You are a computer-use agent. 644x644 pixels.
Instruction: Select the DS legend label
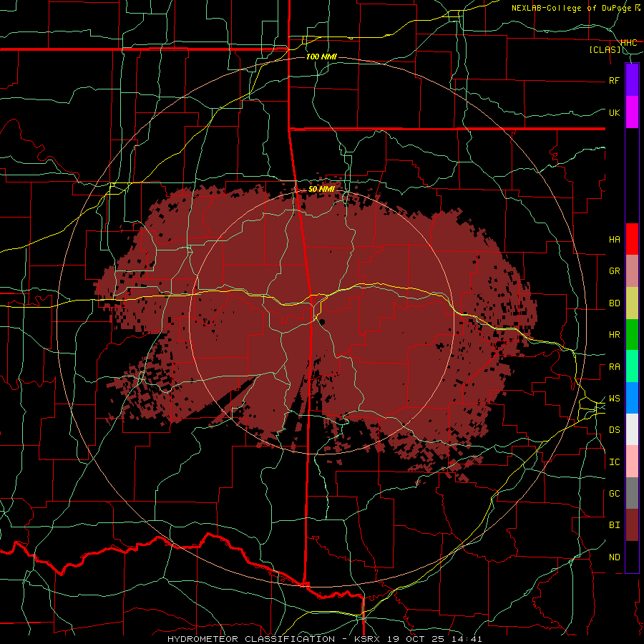615,430
